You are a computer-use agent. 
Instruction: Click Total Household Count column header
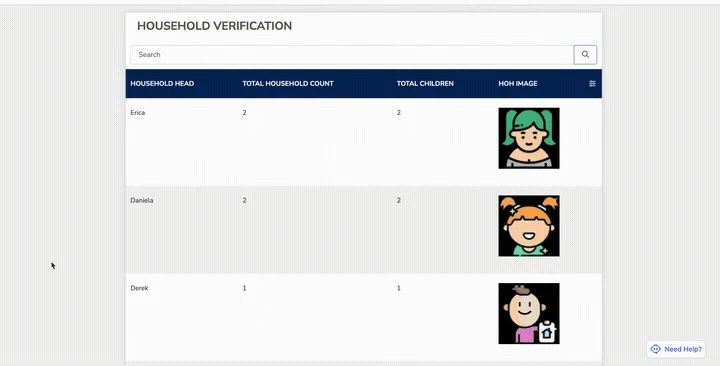pos(288,84)
